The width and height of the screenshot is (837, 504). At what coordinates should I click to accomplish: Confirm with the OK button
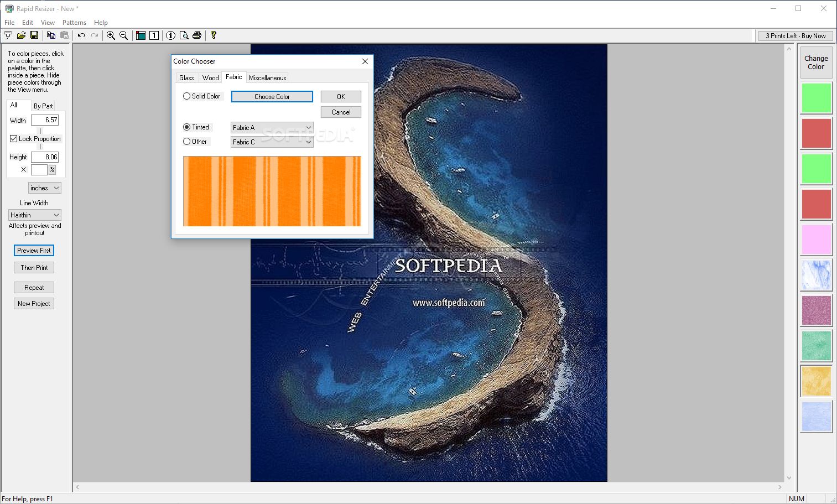coord(341,97)
